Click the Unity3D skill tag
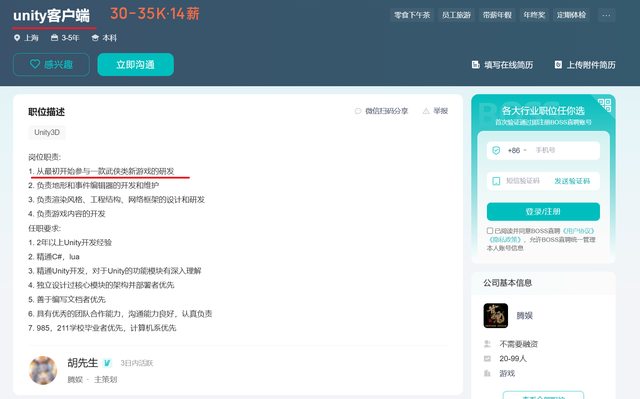 47,132
